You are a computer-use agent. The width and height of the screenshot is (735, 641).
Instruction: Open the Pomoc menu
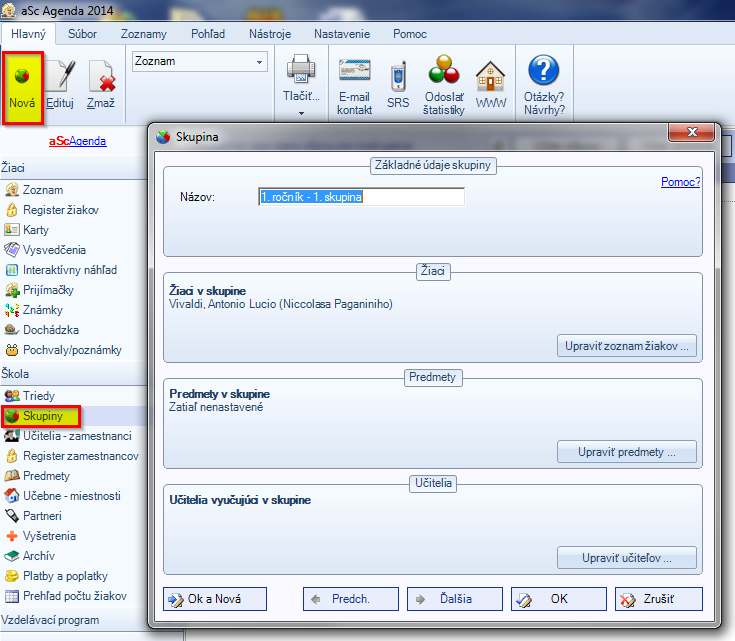[410, 34]
